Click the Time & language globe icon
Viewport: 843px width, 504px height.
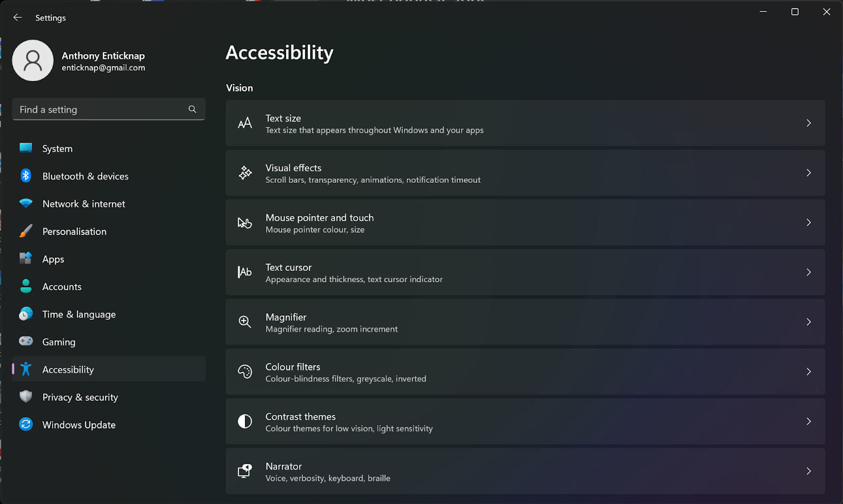point(26,314)
